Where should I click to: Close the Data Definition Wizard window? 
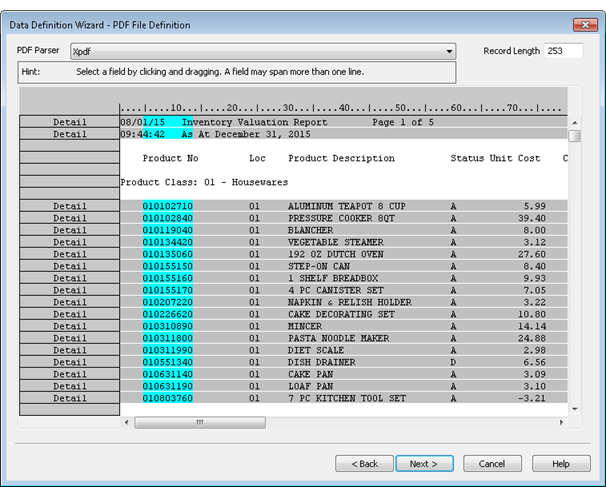click(x=583, y=24)
